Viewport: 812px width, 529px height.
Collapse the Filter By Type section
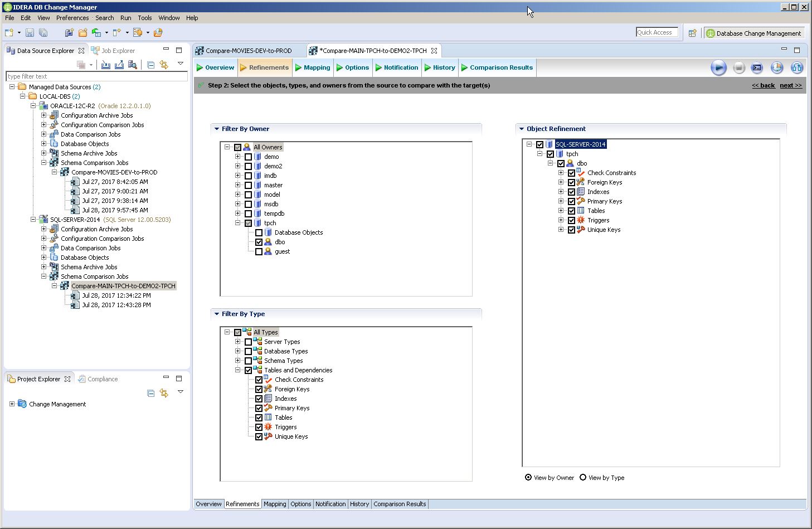tap(217, 314)
